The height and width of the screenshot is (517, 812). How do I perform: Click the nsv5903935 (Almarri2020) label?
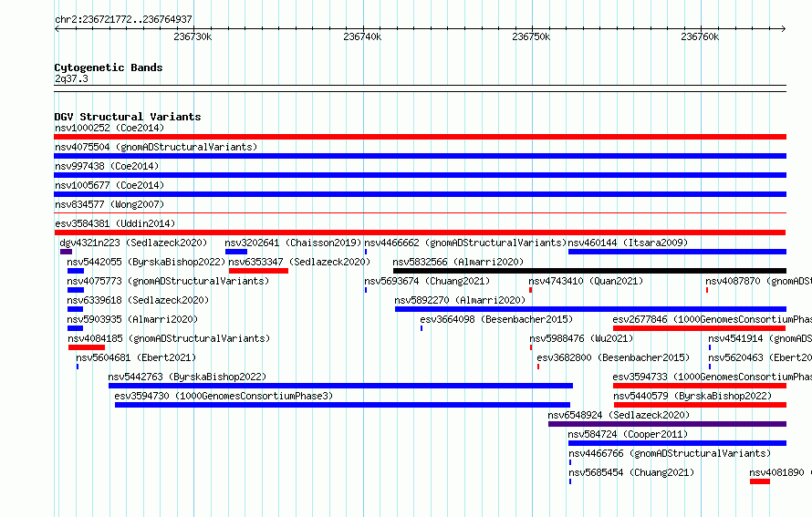coord(132,319)
